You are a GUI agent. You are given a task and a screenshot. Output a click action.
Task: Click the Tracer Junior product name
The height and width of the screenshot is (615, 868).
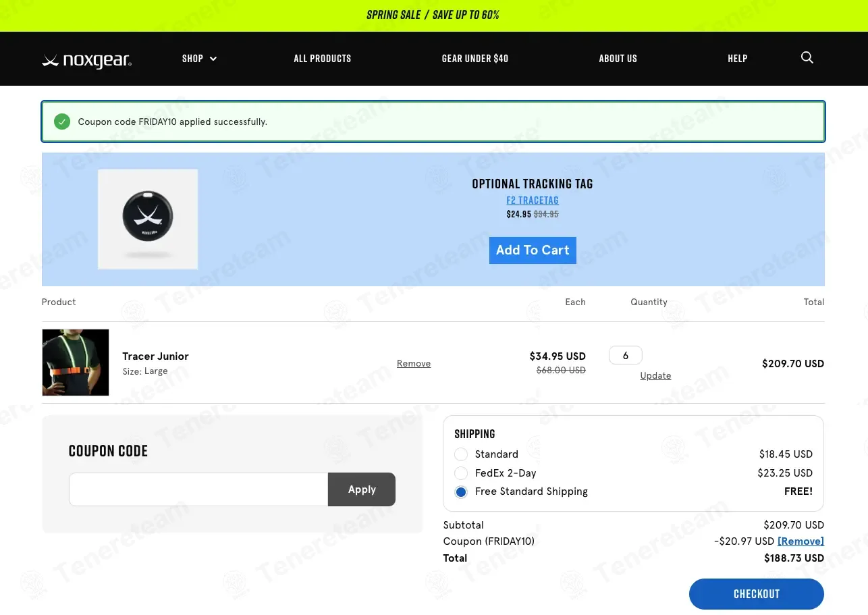[155, 356]
